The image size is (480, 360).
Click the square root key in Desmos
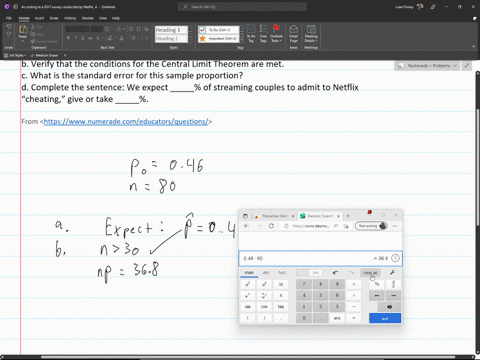tap(248, 295)
